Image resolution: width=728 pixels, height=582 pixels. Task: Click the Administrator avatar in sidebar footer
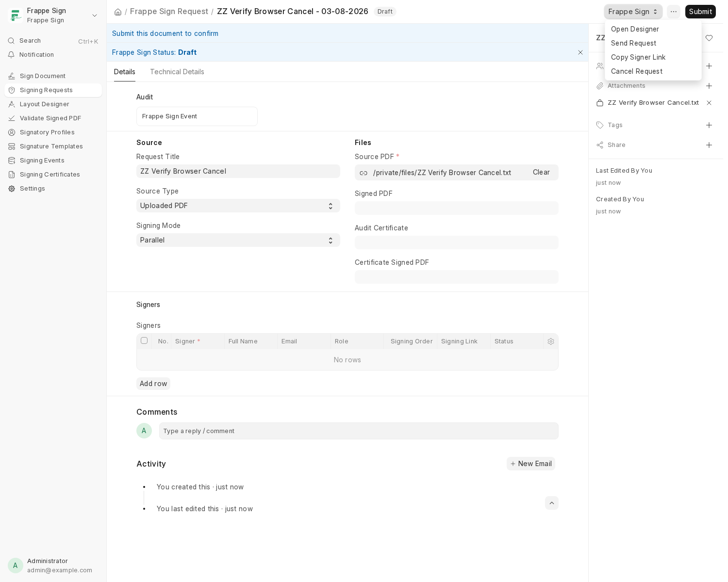[16, 566]
